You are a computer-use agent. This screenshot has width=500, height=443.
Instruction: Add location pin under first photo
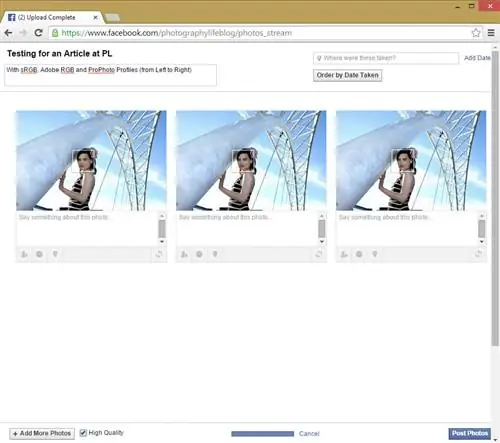[x=55, y=254]
